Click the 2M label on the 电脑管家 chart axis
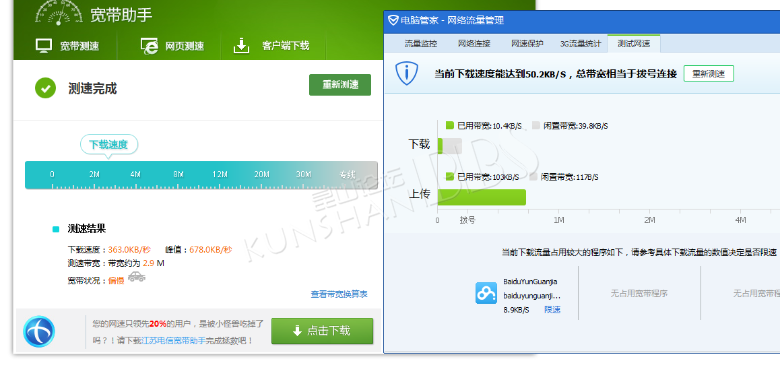Viewport: 780px width, 389px height. coord(649,219)
